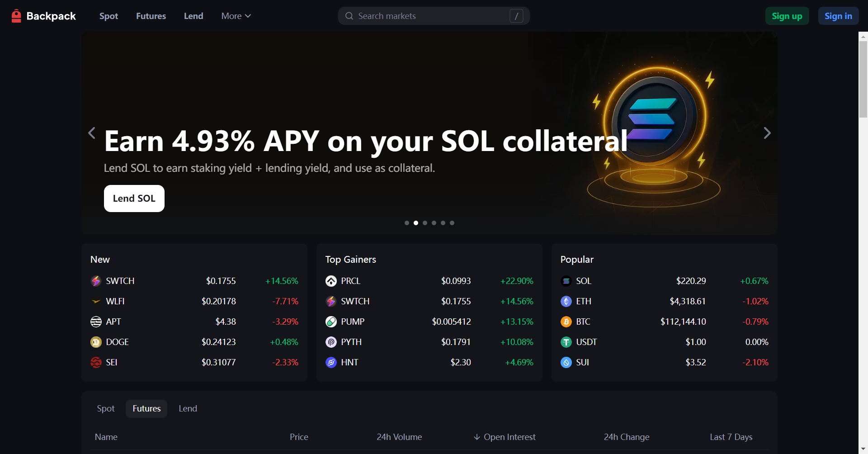Sort table by Open Interest column

(505, 437)
